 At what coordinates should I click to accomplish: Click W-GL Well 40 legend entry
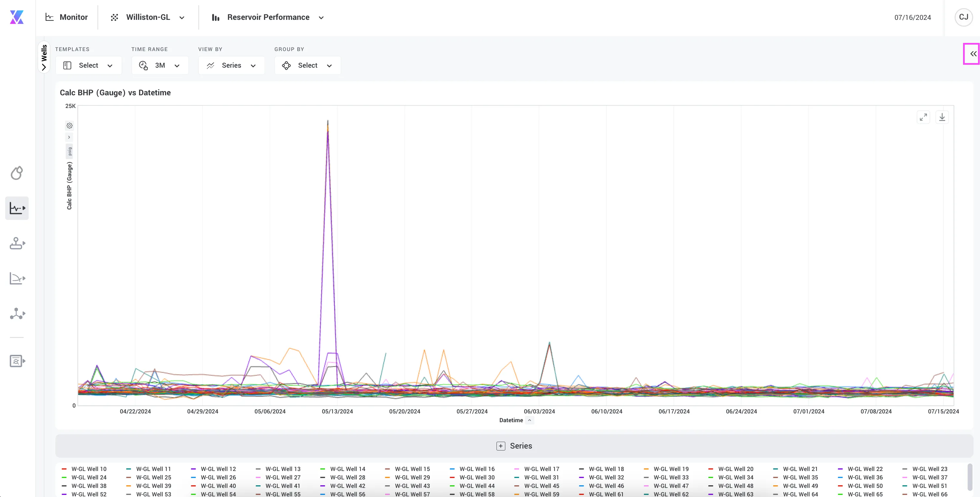click(214, 486)
